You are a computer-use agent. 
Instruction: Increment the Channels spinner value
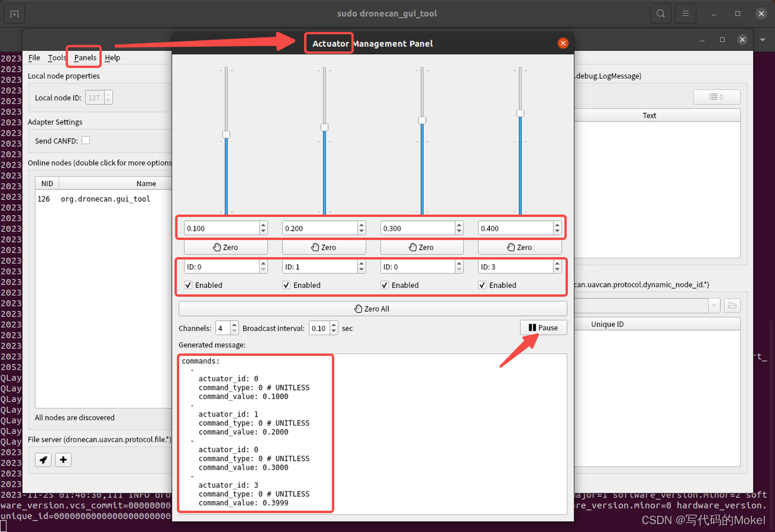[234, 324]
